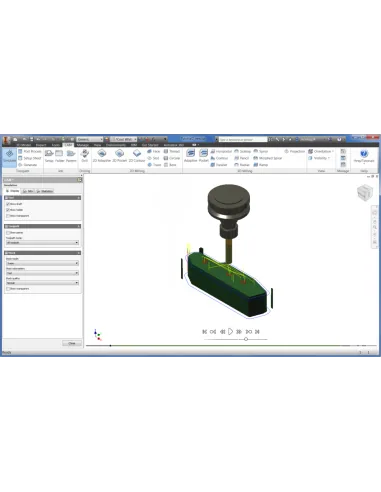The image size is (381, 492).
Task: Click the Spiral 3D milling tool
Action: point(261,151)
